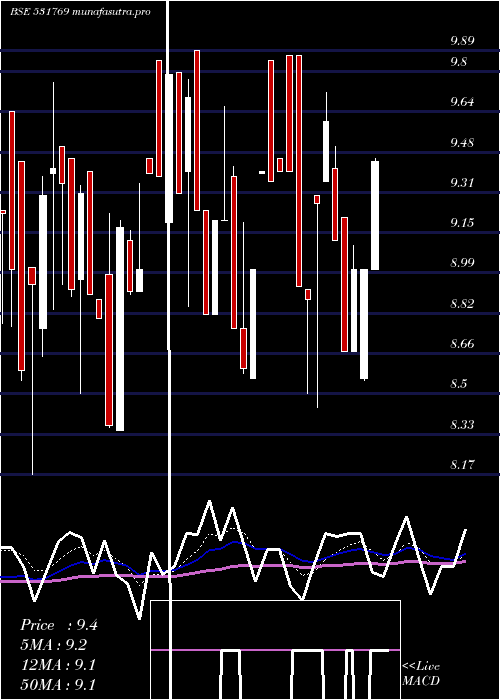The image size is (500, 700).
Task: Click the 50MA : 9.1 readout
Action: (x=58, y=684)
